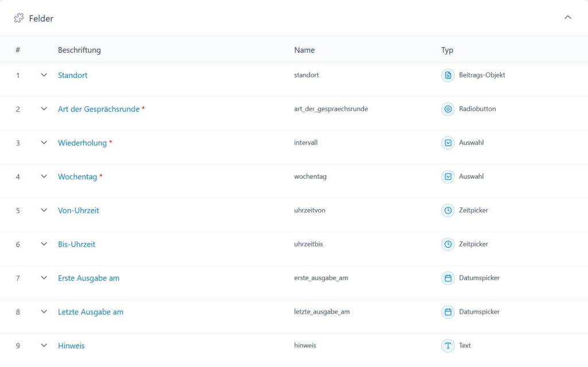This screenshot has height=367, width=588.
Task: Click the Auswahl icon in the Wiederholung row
Action: click(x=447, y=143)
